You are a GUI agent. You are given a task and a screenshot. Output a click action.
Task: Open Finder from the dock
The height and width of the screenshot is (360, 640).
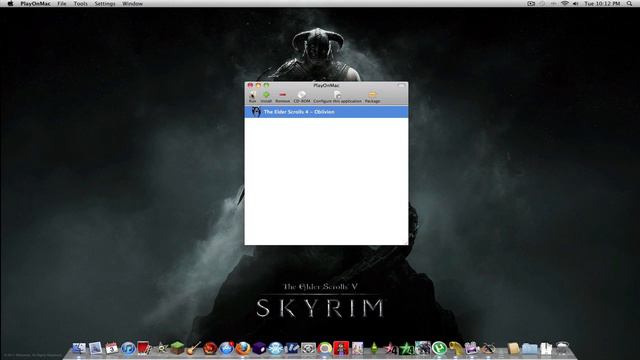[79, 348]
